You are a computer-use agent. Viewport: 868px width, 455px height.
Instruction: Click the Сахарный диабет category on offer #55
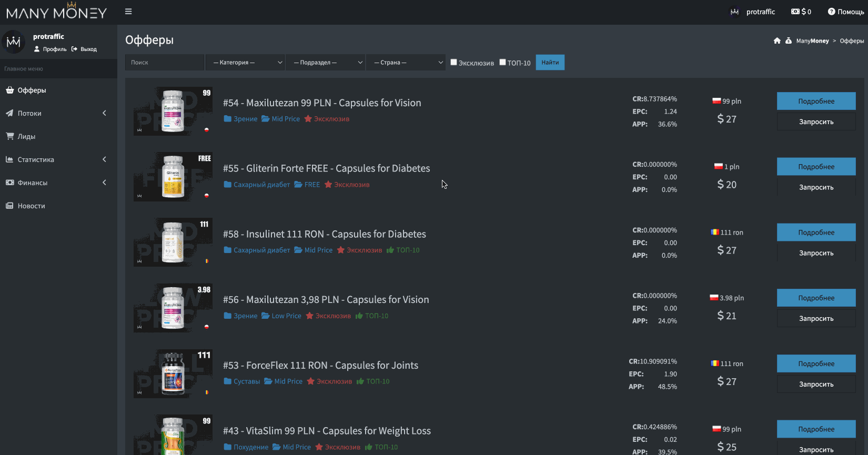pos(262,185)
